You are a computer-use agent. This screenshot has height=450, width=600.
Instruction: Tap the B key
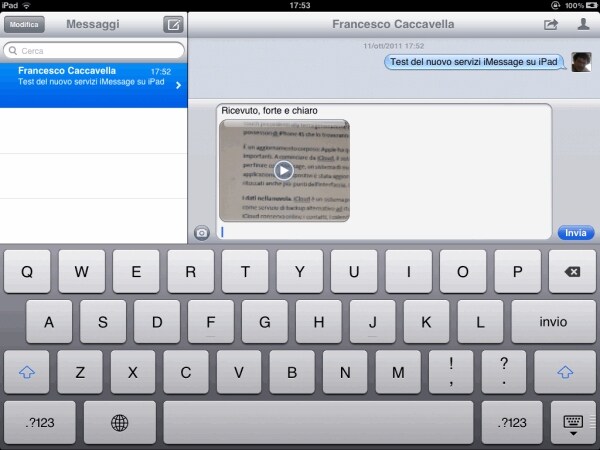(292, 372)
